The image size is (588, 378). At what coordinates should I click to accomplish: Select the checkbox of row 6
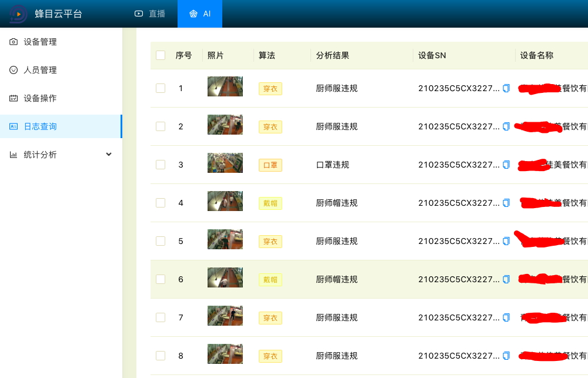click(x=161, y=279)
